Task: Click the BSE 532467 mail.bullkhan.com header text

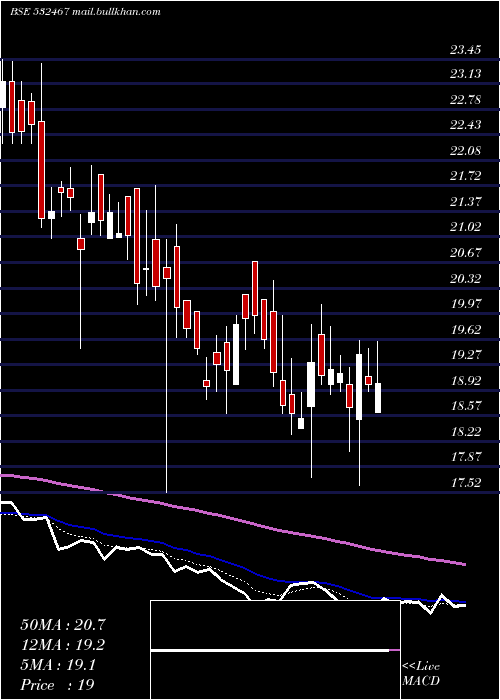Action: [x=85, y=12]
